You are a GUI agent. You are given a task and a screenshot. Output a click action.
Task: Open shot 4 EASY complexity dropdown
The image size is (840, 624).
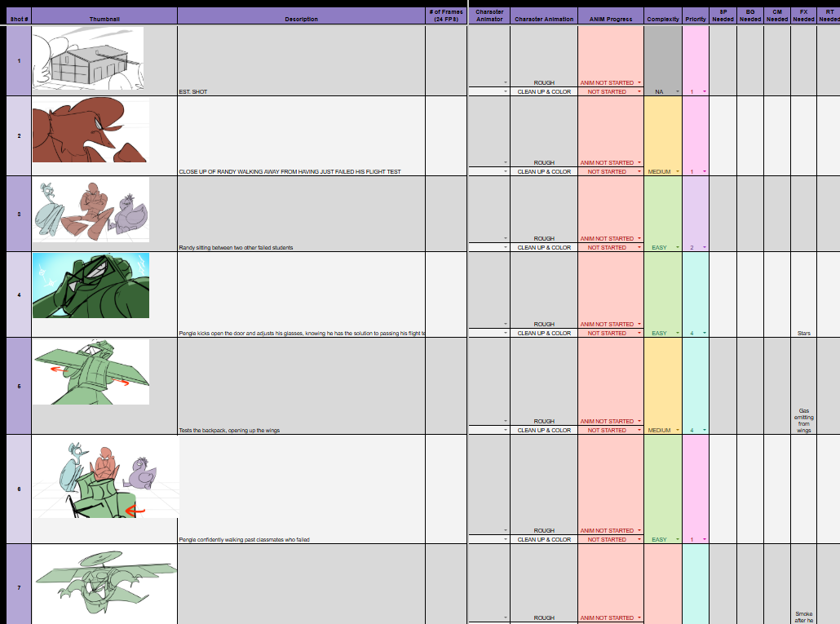[678, 333]
